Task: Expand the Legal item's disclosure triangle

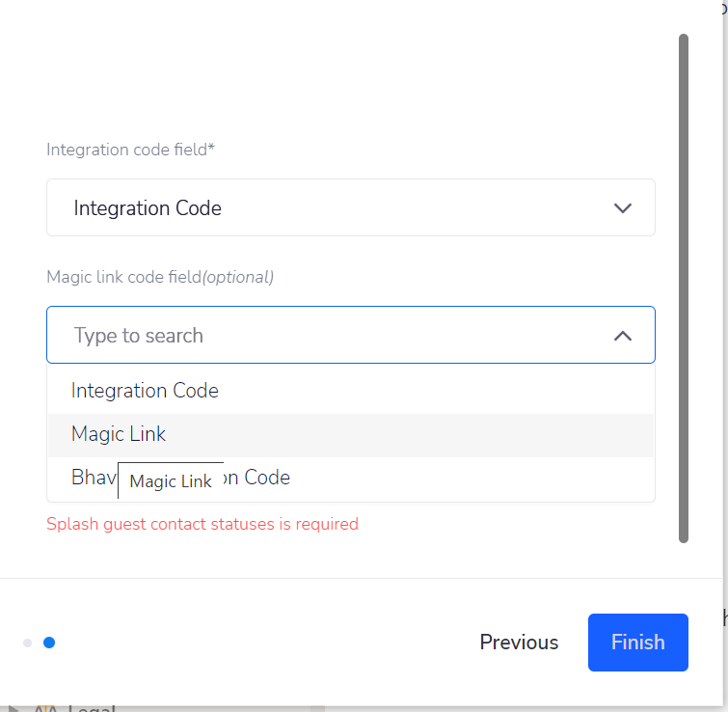Action: pyautogui.click(x=13, y=709)
